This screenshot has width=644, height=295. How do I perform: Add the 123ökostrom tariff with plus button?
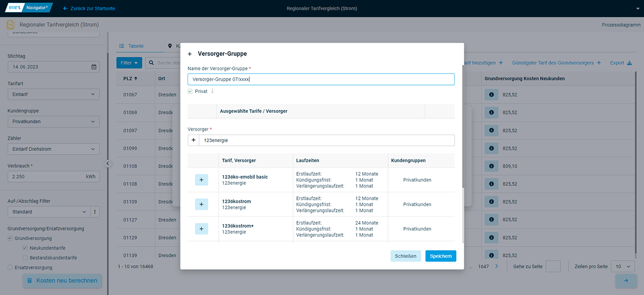pos(201,204)
